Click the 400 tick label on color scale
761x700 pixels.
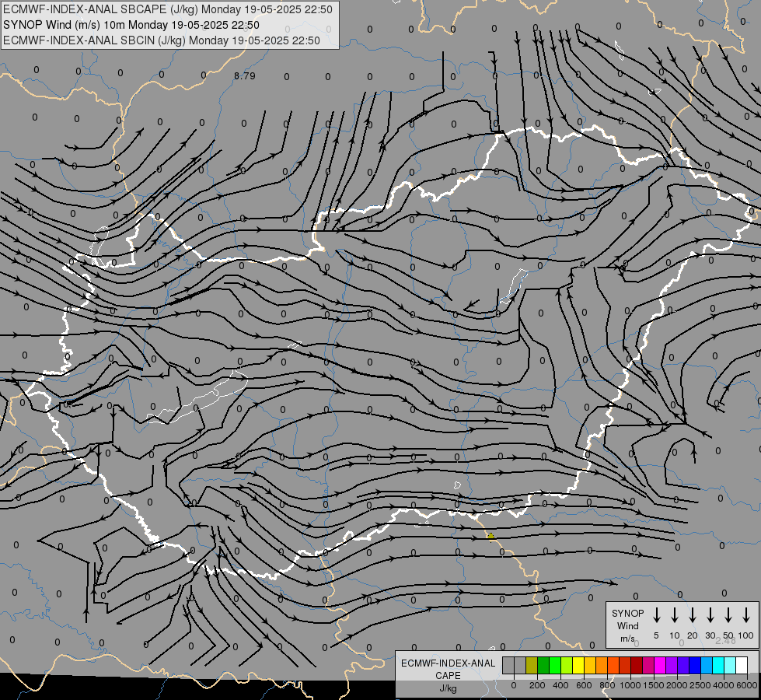(560, 685)
